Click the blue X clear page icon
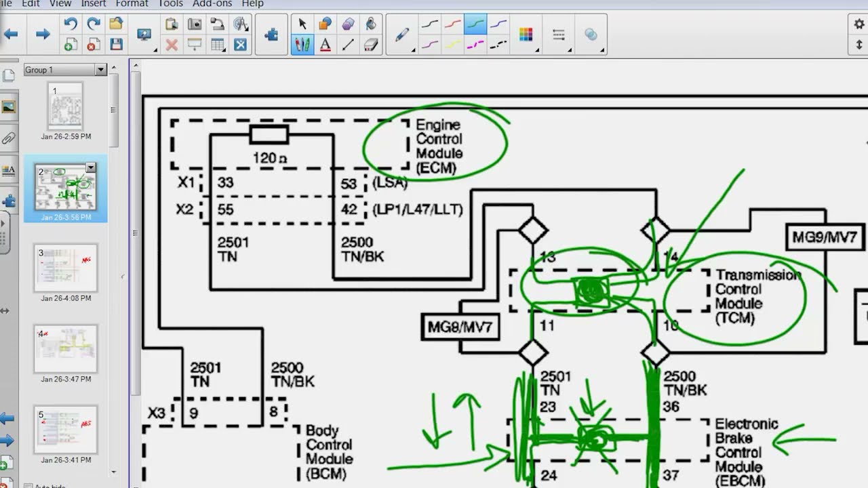Screen dimensions: 868x488 241,45
